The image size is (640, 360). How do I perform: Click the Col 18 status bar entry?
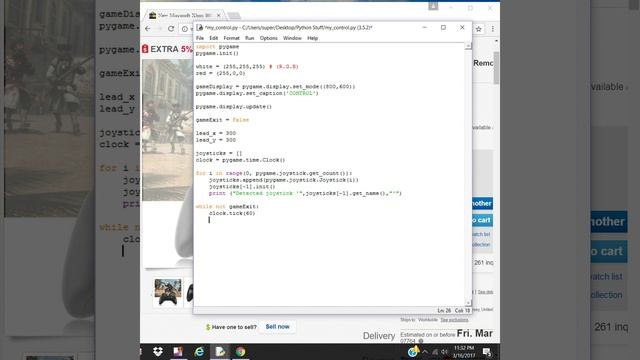(462, 311)
